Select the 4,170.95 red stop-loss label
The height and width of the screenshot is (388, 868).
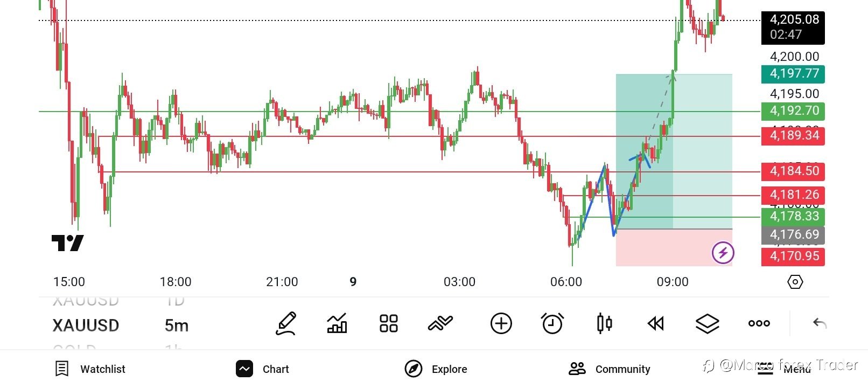click(793, 256)
